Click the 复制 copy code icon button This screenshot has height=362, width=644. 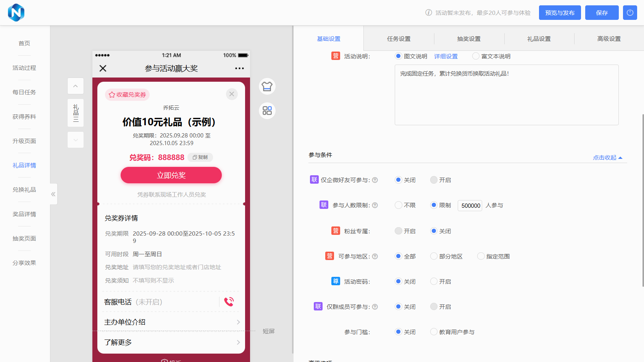[x=200, y=157]
